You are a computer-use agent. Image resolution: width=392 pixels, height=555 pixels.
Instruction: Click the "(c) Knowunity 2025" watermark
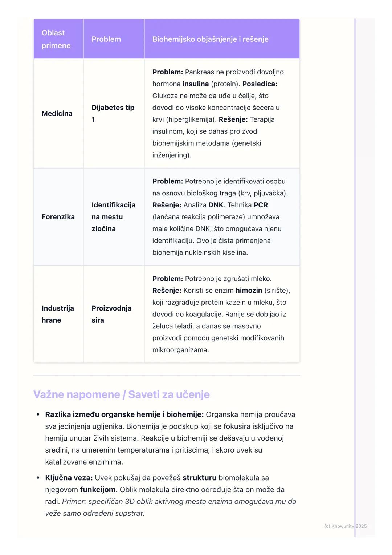point(345,526)
